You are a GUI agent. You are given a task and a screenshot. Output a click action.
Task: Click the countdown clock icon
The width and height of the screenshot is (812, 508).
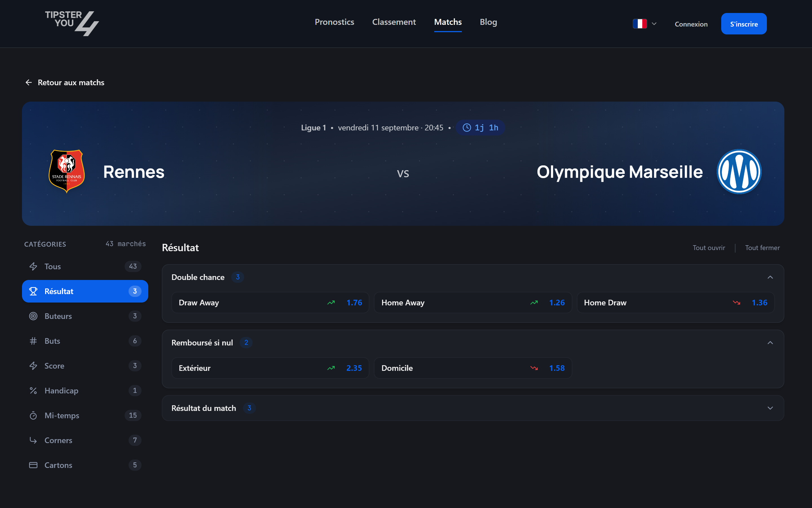467,128
